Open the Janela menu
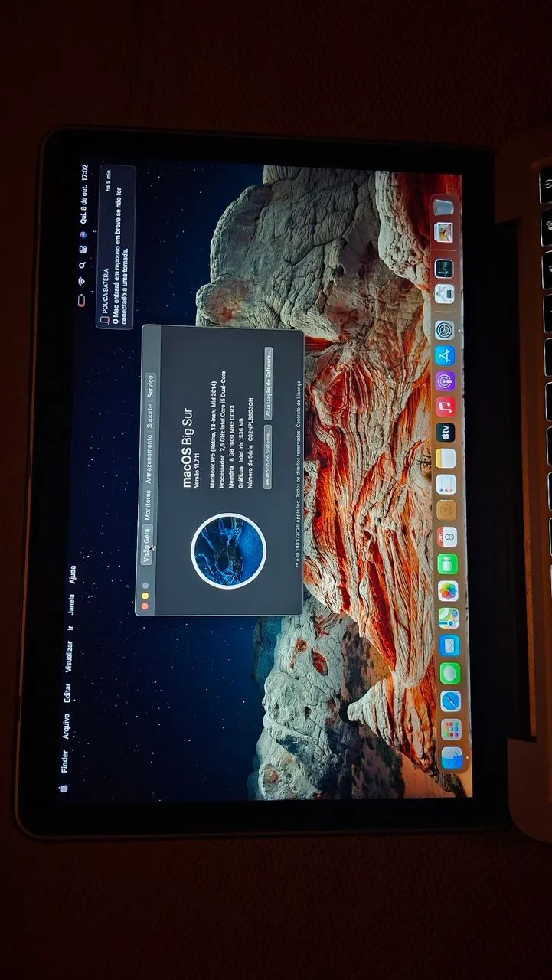Viewport: 552px width, 980px height. tap(70, 604)
